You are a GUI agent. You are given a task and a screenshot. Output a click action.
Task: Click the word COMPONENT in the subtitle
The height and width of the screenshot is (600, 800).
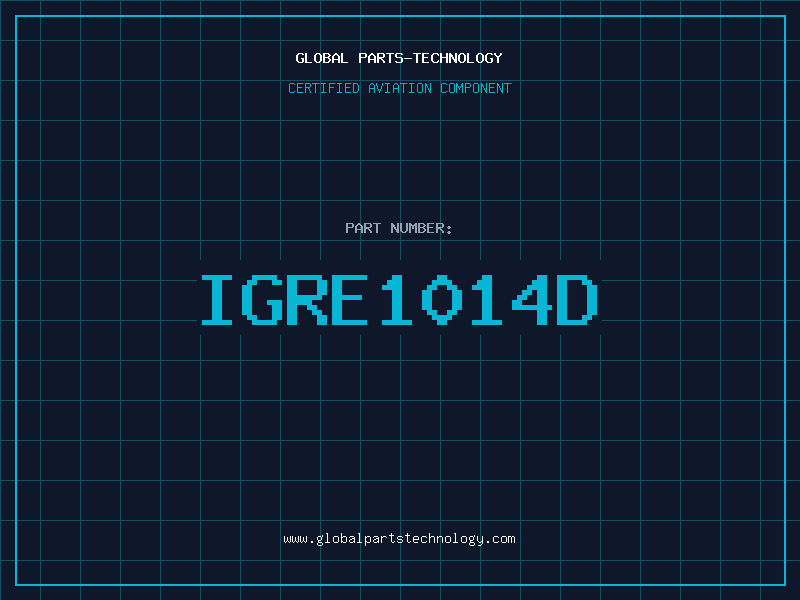[x=474, y=88]
